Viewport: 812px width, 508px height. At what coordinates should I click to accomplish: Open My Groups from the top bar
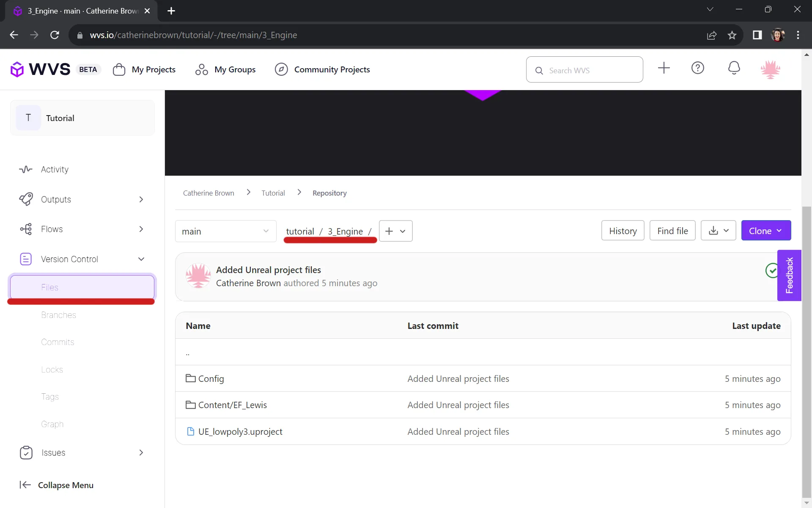[225, 69]
